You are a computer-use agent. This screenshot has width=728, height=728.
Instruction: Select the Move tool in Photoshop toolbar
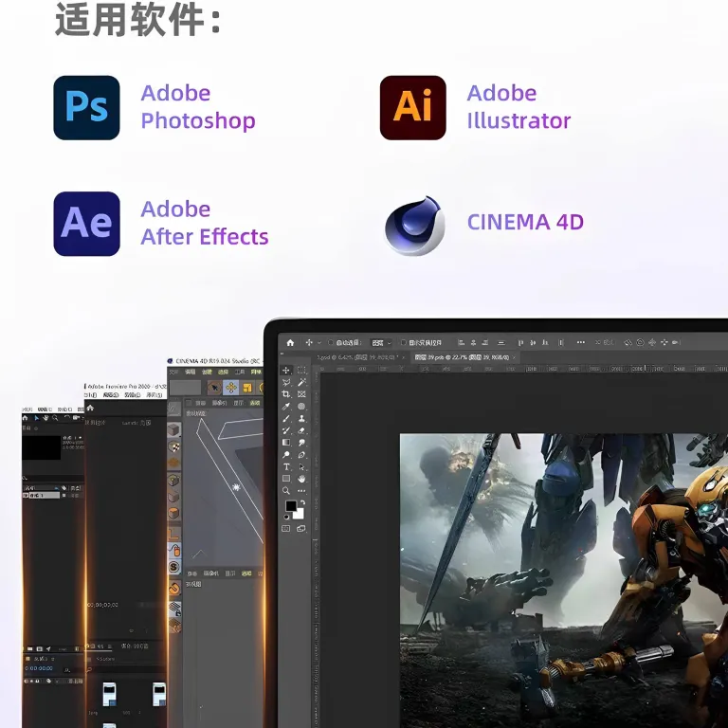286,370
